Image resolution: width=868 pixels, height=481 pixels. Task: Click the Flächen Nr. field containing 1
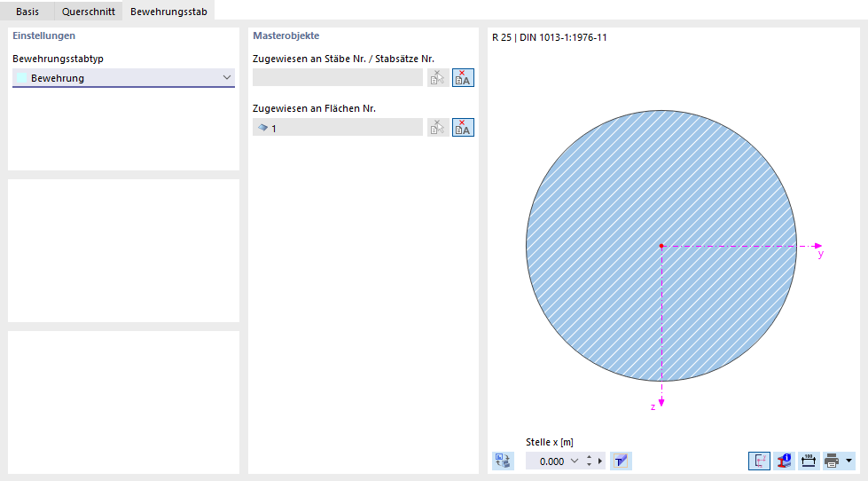[337, 128]
